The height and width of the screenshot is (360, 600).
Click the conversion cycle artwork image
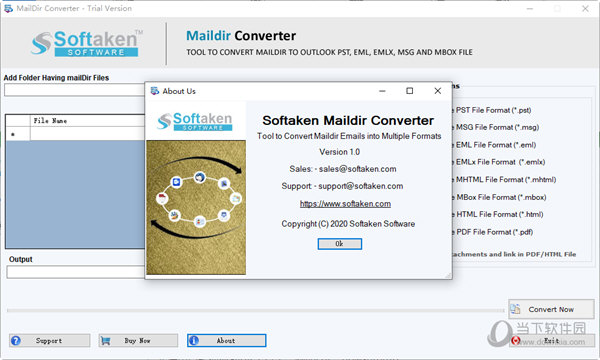[x=196, y=207]
